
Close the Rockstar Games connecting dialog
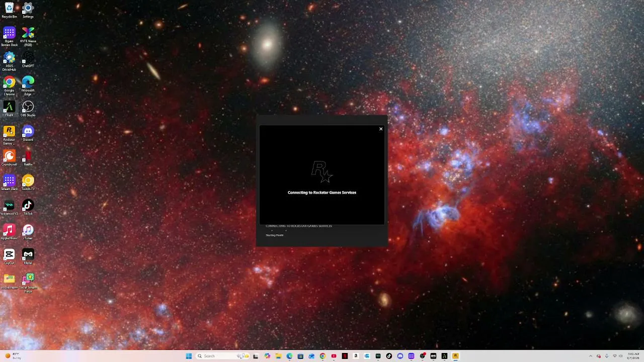pyautogui.click(x=381, y=129)
